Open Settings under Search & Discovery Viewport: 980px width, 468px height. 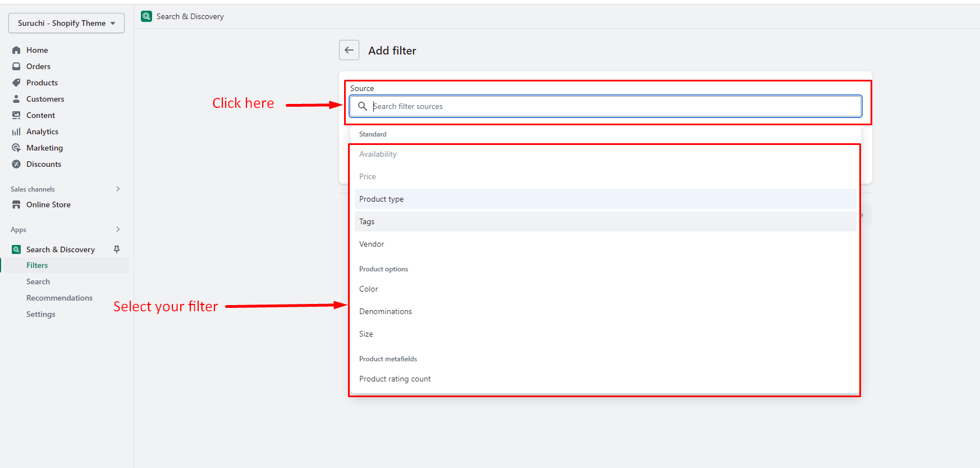[x=41, y=314]
